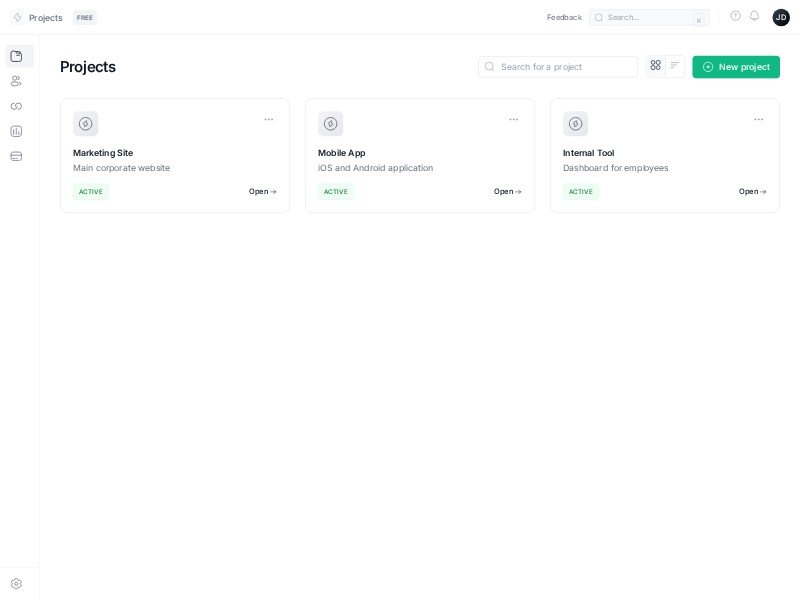The image size is (800, 600).
Task: Click the Feedback item in the header
Action: point(564,17)
